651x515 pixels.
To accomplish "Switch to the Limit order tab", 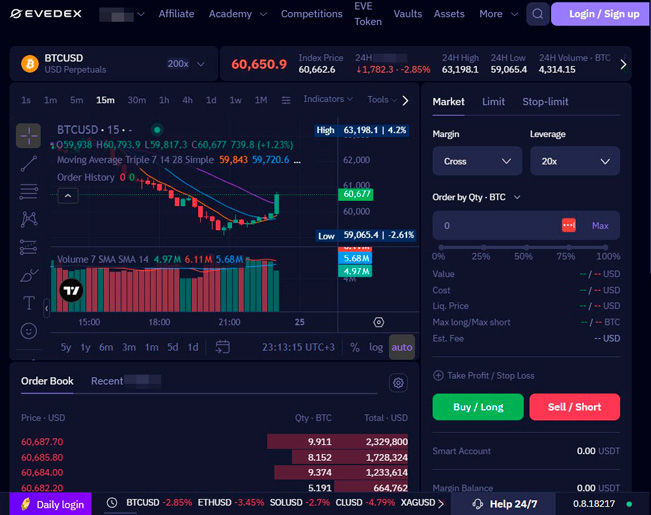I will (493, 102).
